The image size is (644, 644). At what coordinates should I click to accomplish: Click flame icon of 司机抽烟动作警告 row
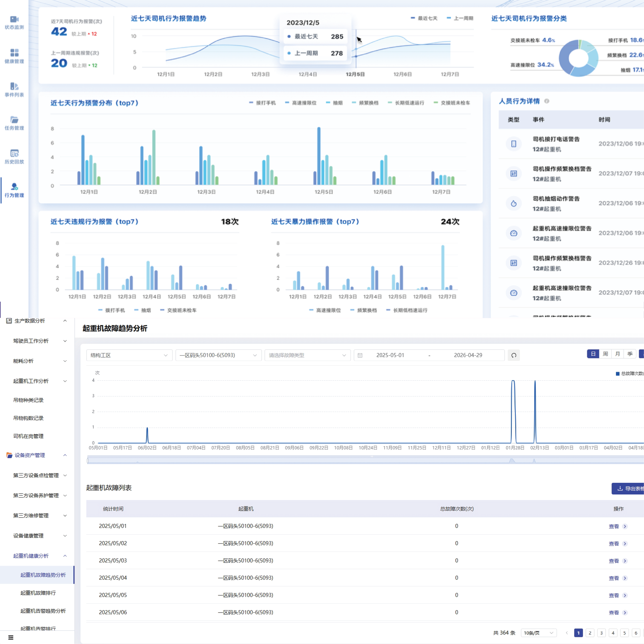(x=514, y=203)
